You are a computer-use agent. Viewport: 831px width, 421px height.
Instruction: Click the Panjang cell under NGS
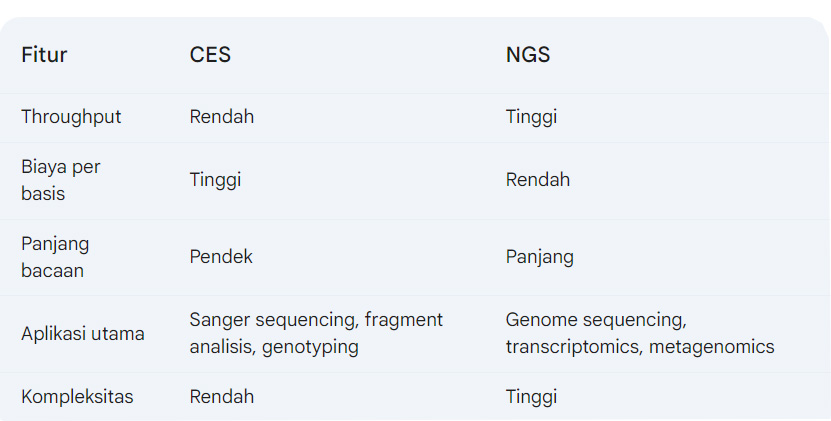[x=540, y=257]
